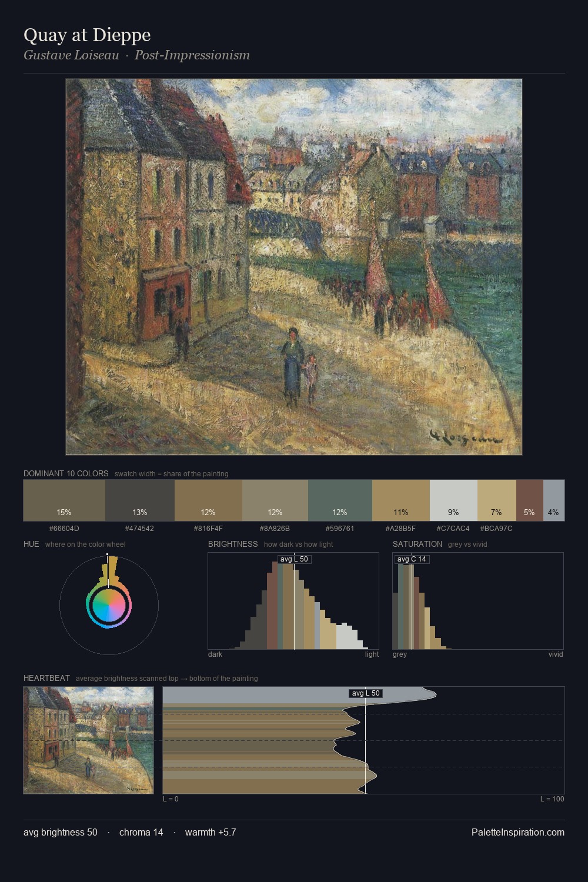Select the 13% dark swatch #474542
Viewport: 588px width, 882px height.
(x=140, y=500)
